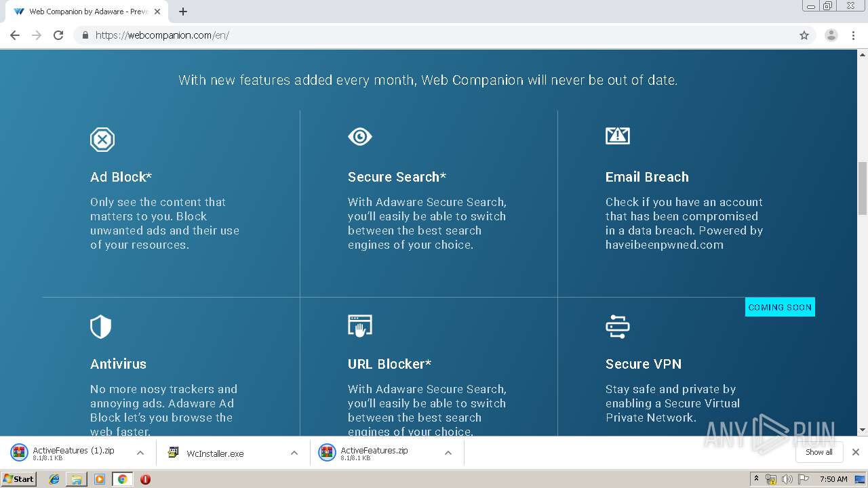Click the network tray icon
Screen dimensions: 868x488
pos(771,479)
